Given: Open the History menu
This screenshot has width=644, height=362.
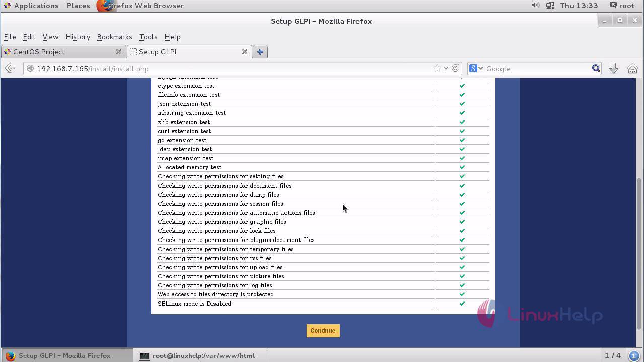Looking at the screenshot, I should pos(78,37).
